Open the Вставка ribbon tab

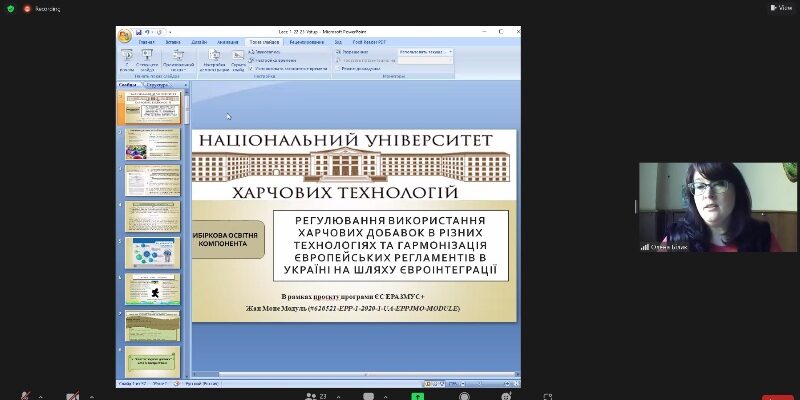(x=173, y=42)
